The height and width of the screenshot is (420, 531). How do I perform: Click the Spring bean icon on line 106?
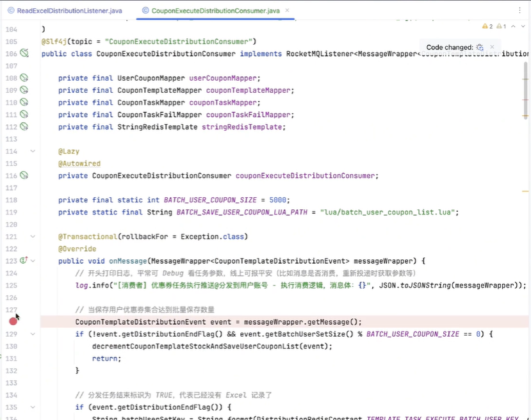[24, 54]
